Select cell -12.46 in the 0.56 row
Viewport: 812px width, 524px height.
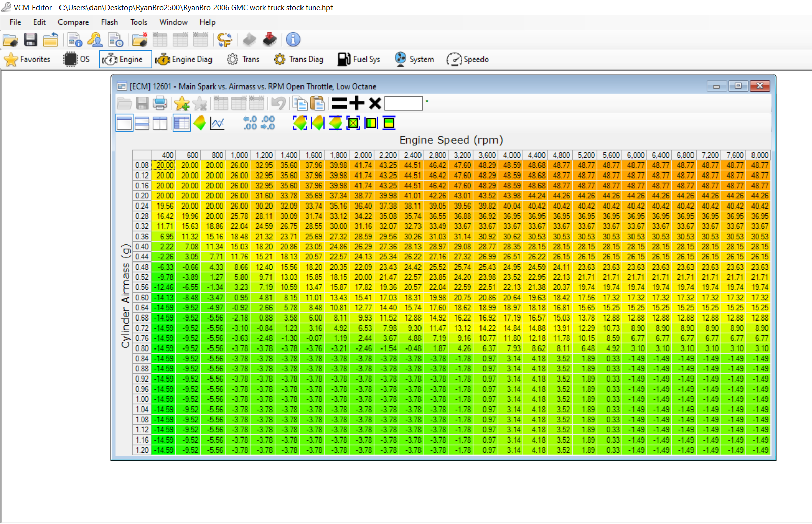[163, 287]
